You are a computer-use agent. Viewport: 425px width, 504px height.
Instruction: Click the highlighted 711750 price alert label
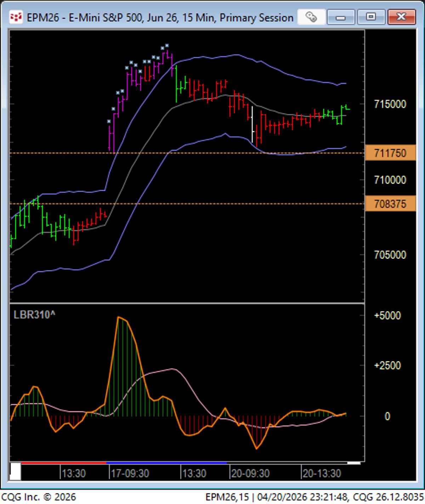pyautogui.click(x=391, y=153)
